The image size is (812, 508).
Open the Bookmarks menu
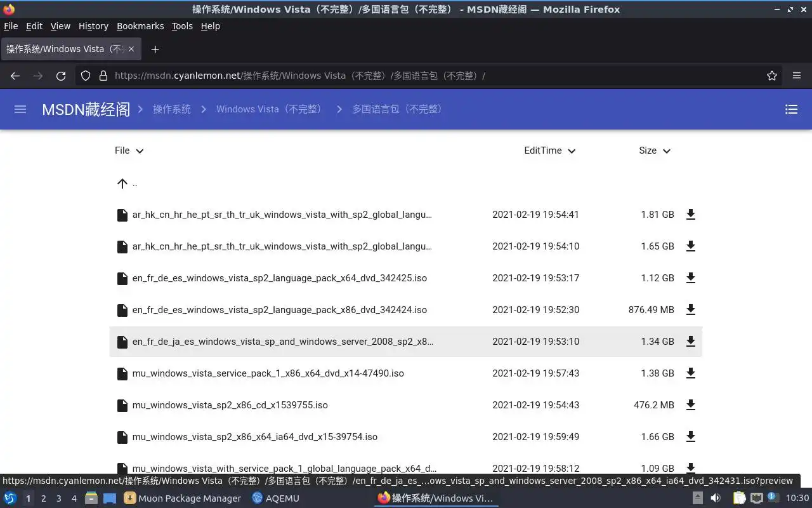click(140, 26)
